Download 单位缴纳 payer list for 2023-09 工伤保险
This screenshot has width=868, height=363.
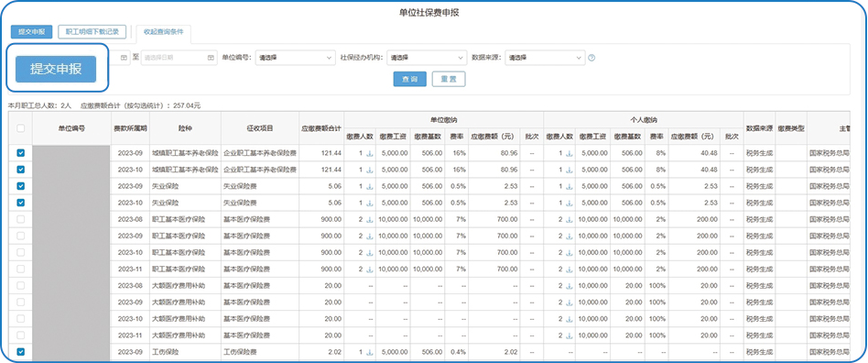click(370, 353)
